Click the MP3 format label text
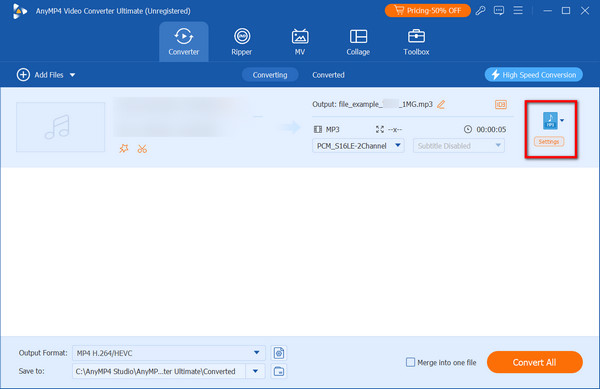The image size is (600, 389). [333, 130]
